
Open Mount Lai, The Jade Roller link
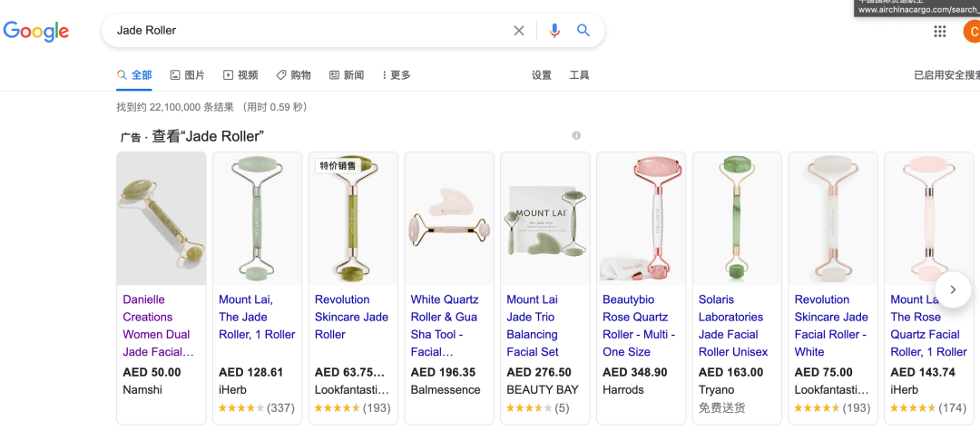tap(257, 317)
